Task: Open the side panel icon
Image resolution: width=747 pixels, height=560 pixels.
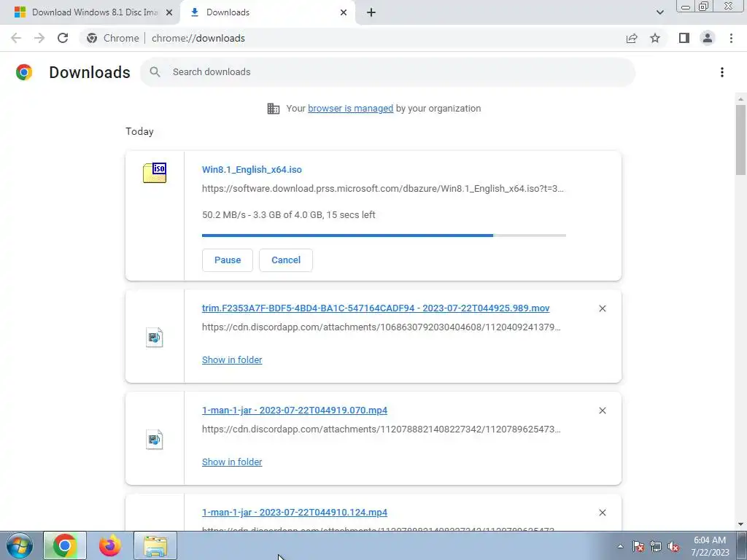Action: [684, 38]
